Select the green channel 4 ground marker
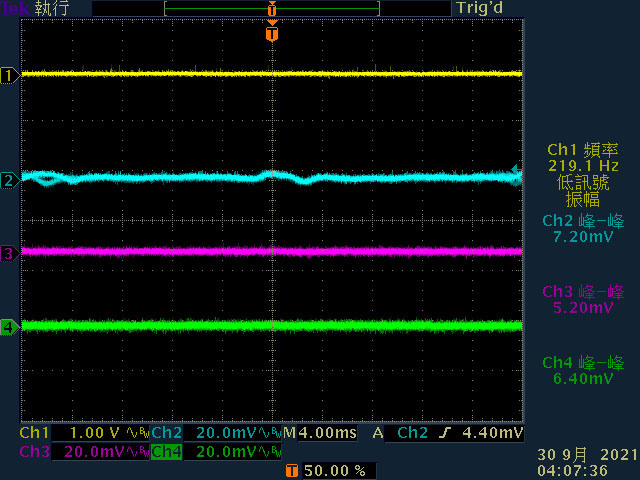This screenshot has height=480, width=640. click(9, 327)
